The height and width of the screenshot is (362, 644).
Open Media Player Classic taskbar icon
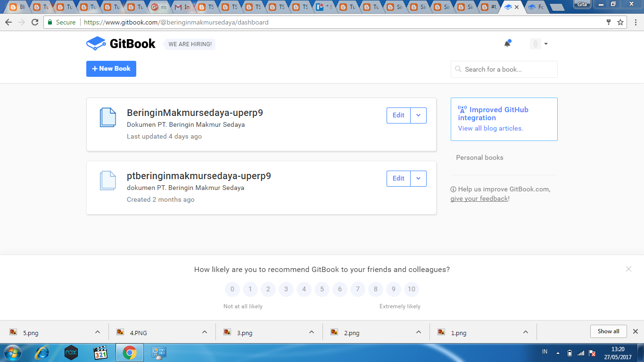coord(100,353)
